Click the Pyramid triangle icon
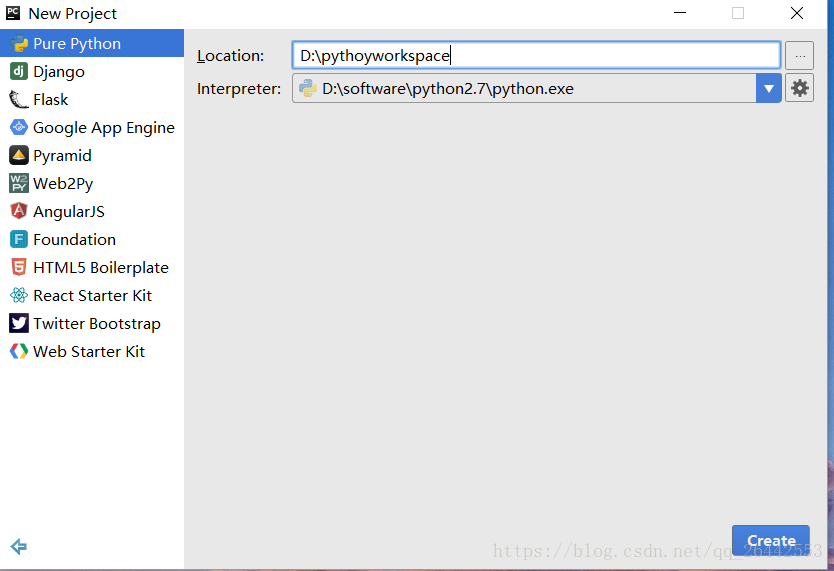This screenshot has width=834, height=571. click(x=19, y=155)
